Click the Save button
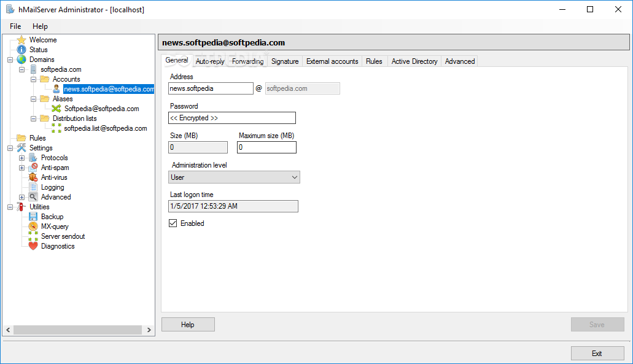The width and height of the screenshot is (633, 364). [x=597, y=325]
